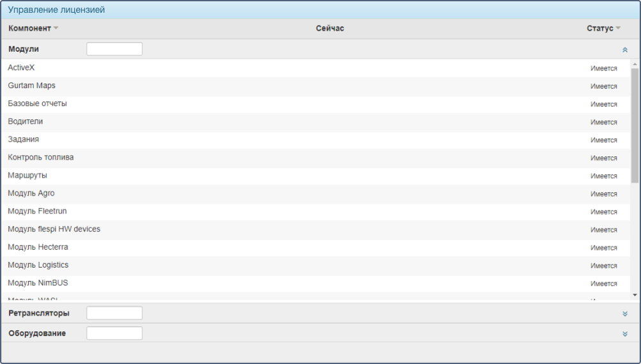Viewport: 641px width, 364px height.
Task: Click the Сейчас column header
Action: tap(330, 29)
